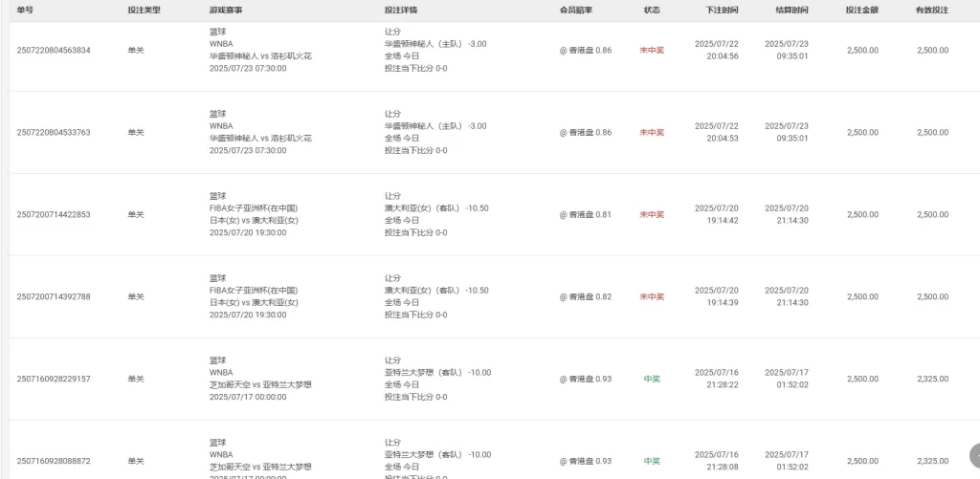
Task: Click valid bet 2,500.00 of order 2507220804563834
Action: click(932, 51)
